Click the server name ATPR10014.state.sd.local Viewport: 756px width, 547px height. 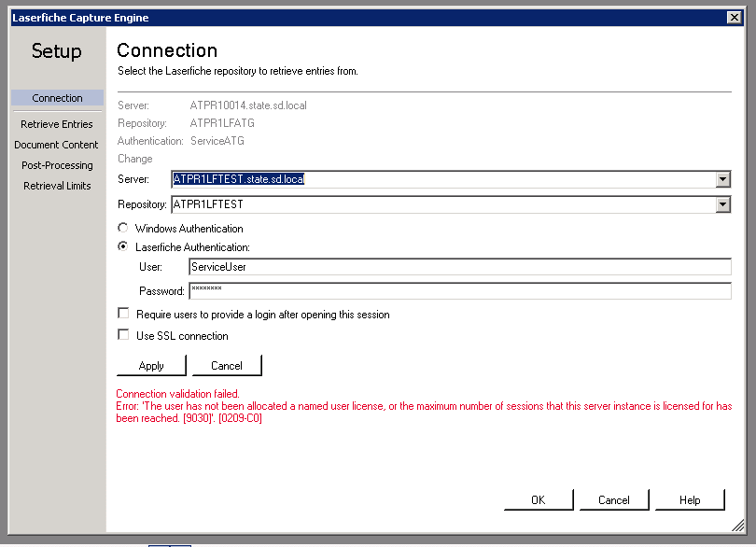(248, 105)
